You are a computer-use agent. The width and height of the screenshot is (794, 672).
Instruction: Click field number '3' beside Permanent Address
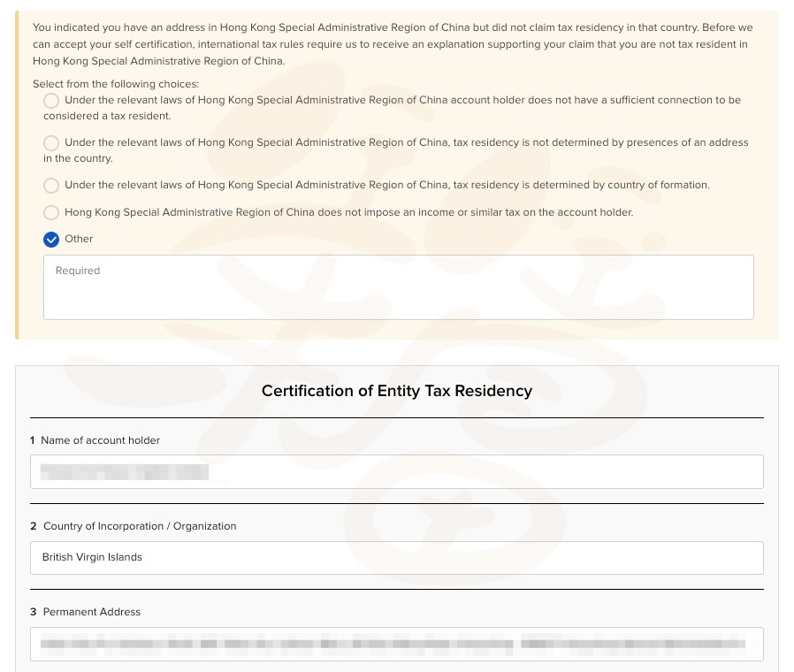coord(34,612)
